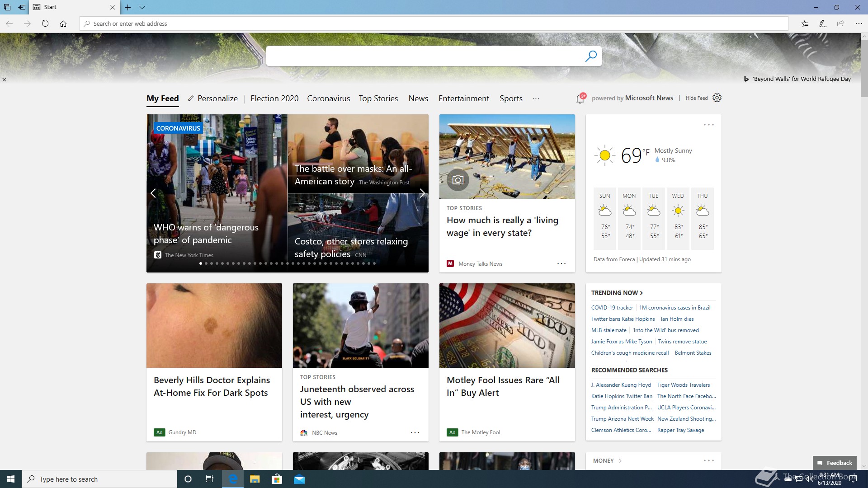Expand Trending Now section
The image size is (868, 488).
[617, 293]
